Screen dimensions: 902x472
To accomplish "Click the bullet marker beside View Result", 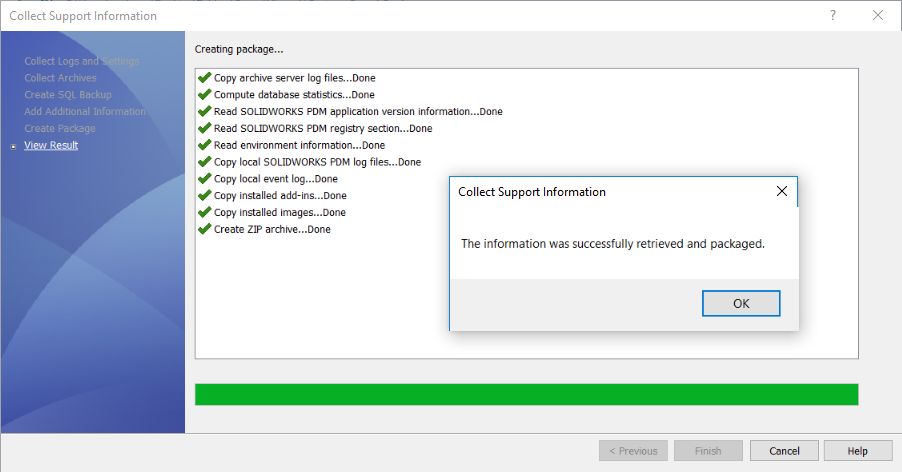I will coord(14,147).
